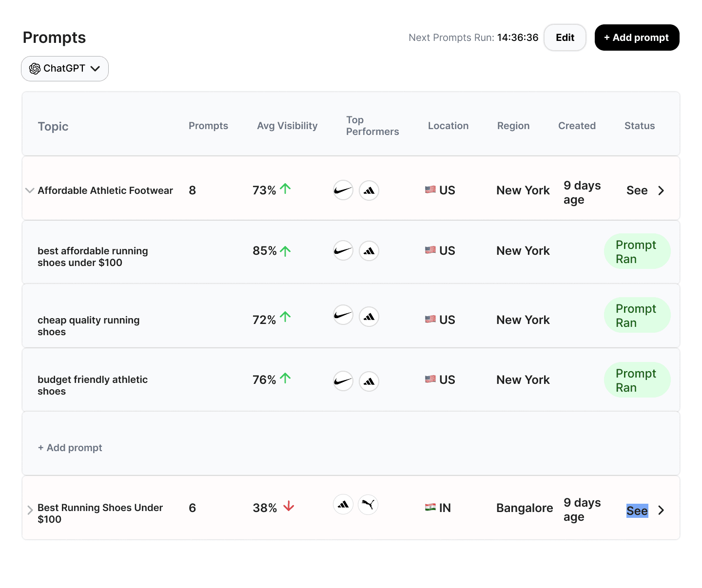The image size is (702, 588).
Task: Click the Created column header
Action: 577,126
